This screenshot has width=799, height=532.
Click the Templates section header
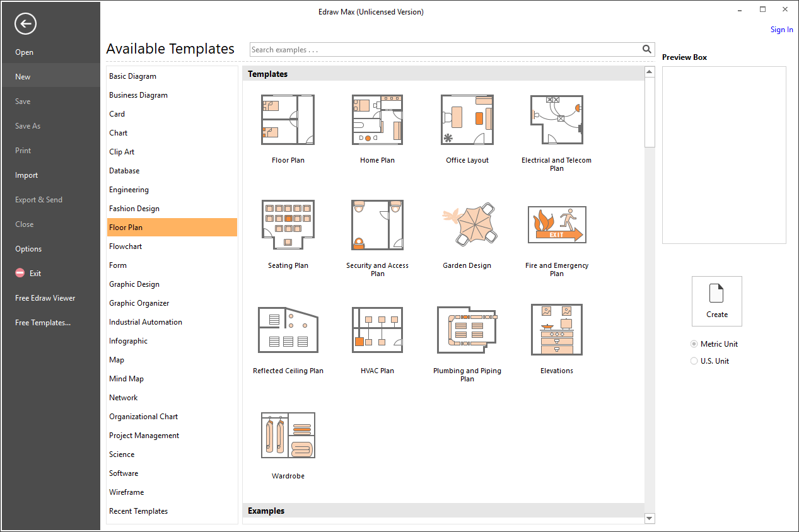tap(443, 74)
